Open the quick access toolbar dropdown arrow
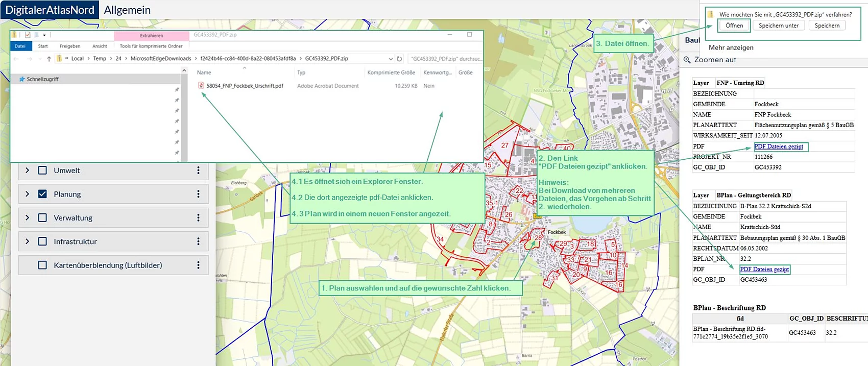The image size is (868, 366). click(44, 35)
